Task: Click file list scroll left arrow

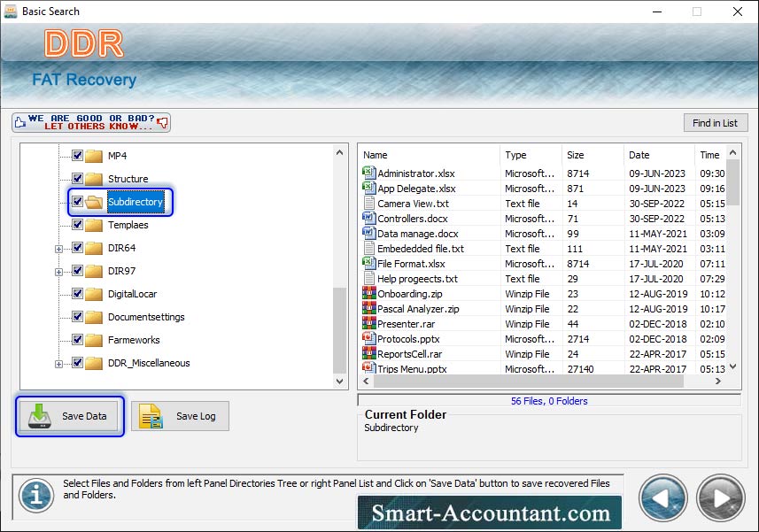Action: pyautogui.click(x=366, y=382)
